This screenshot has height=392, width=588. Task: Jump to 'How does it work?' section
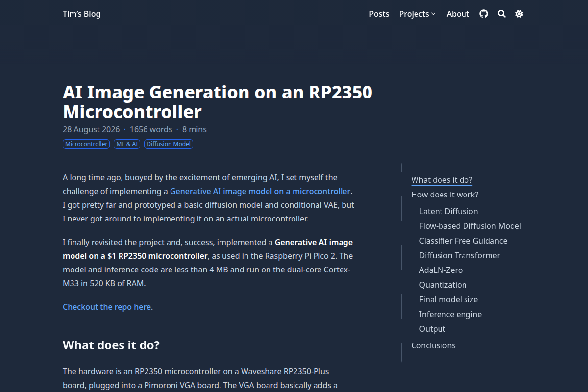[445, 195]
